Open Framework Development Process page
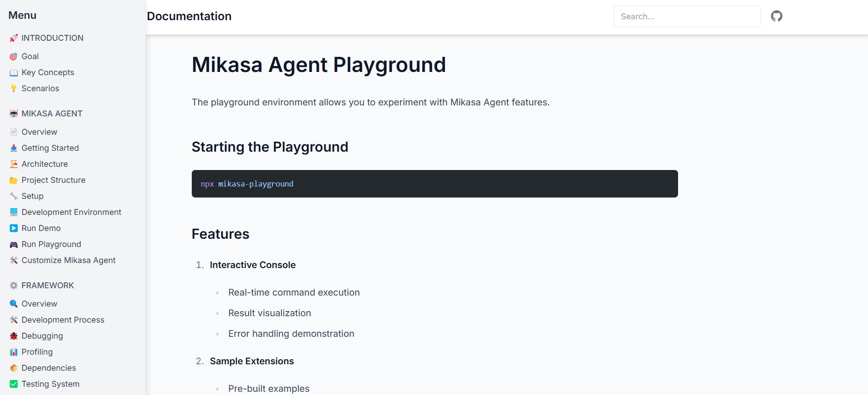The image size is (868, 395). 63,320
